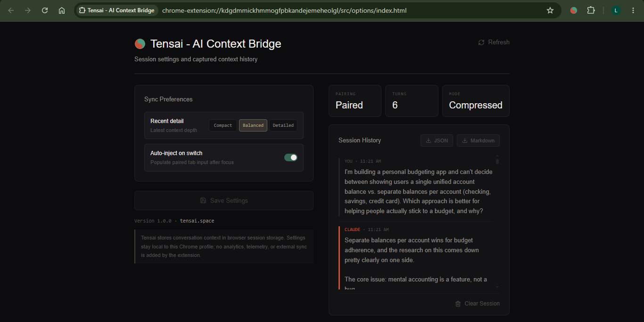The height and width of the screenshot is (322, 644).
Task: Click the "Session settings and captured context history" subtitle
Action: coord(196,59)
